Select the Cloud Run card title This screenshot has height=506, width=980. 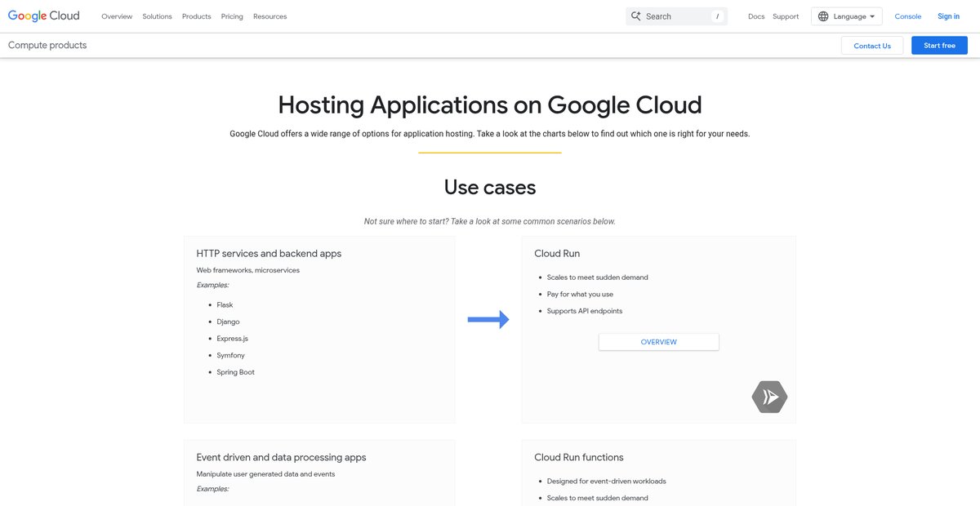click(557, 254)
